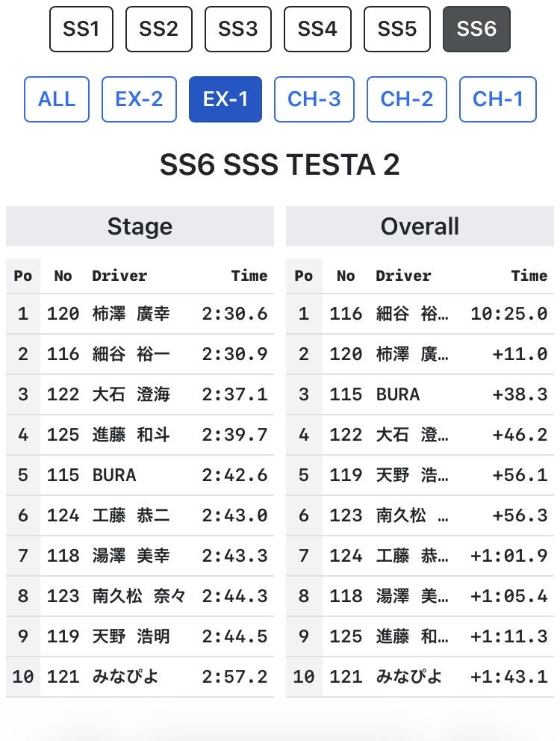Filter results by EX-2 class
The image size is (560, 741).
(140, 99)
